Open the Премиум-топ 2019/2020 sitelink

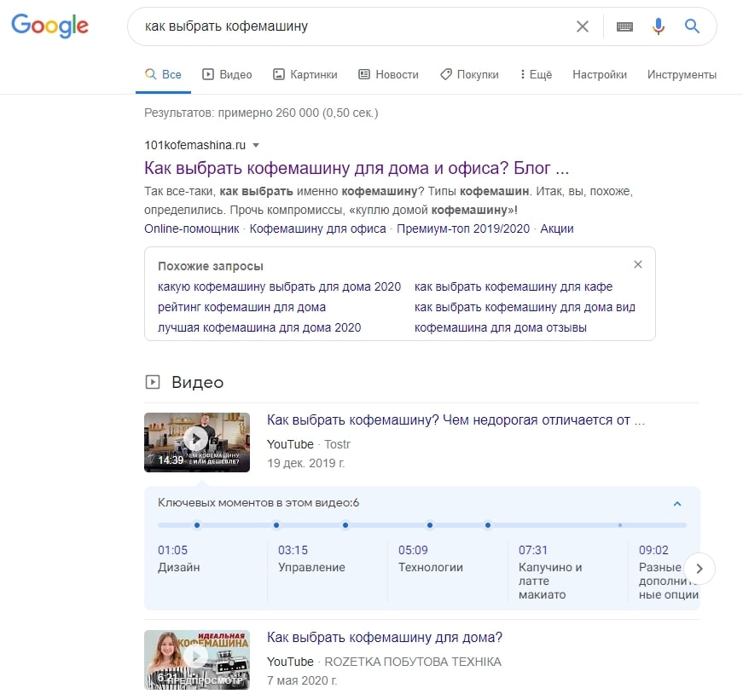[x=463, y=229]
